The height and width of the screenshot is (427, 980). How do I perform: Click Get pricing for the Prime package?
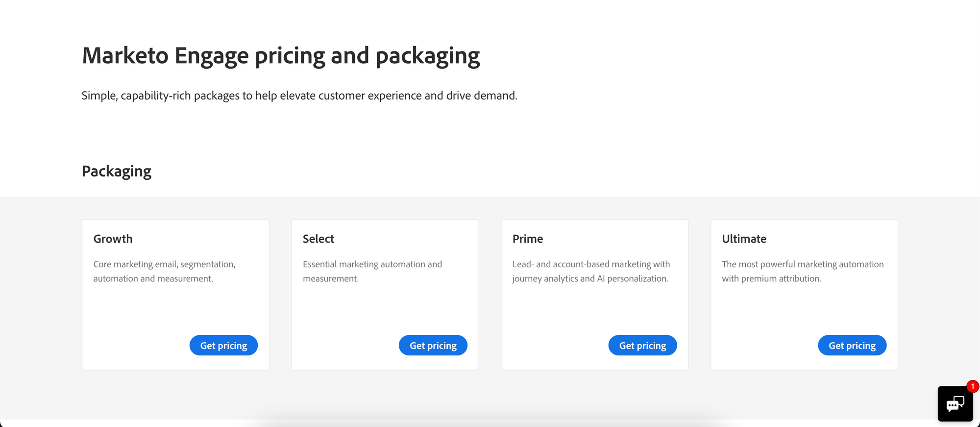click(x=642, y=345)
